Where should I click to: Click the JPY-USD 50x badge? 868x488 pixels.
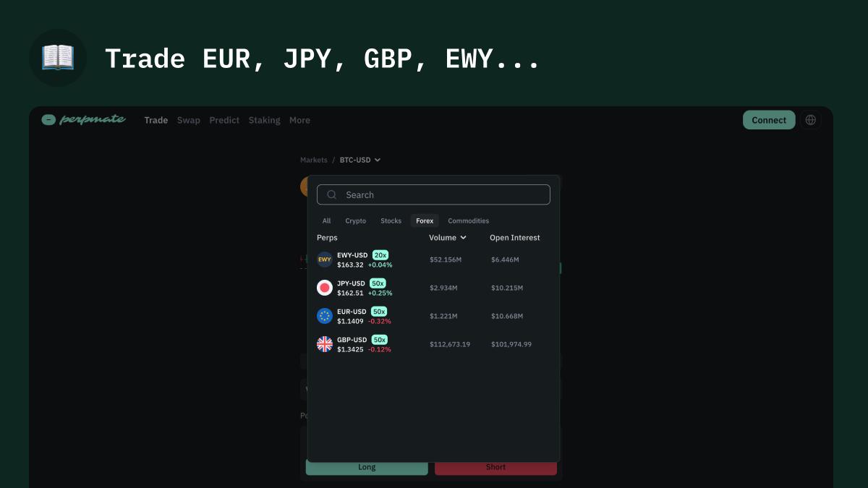[378, 283]
